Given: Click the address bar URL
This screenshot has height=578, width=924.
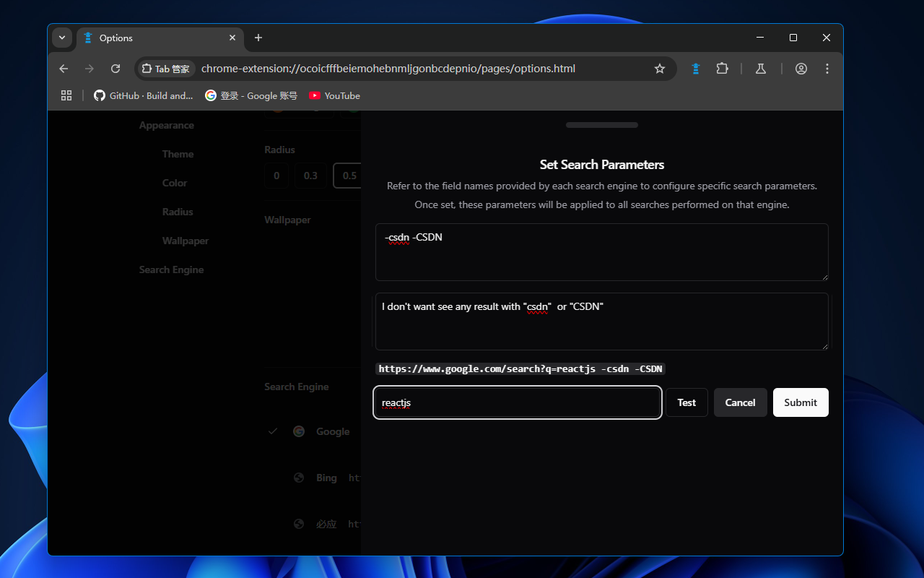Looking at the screenshot, I should click(388, 69).
